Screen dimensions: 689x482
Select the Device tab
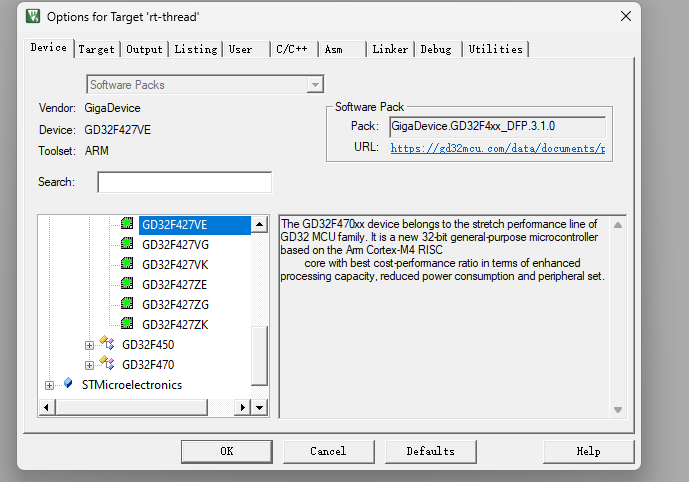pyautogui.click(x=48, y=47)
